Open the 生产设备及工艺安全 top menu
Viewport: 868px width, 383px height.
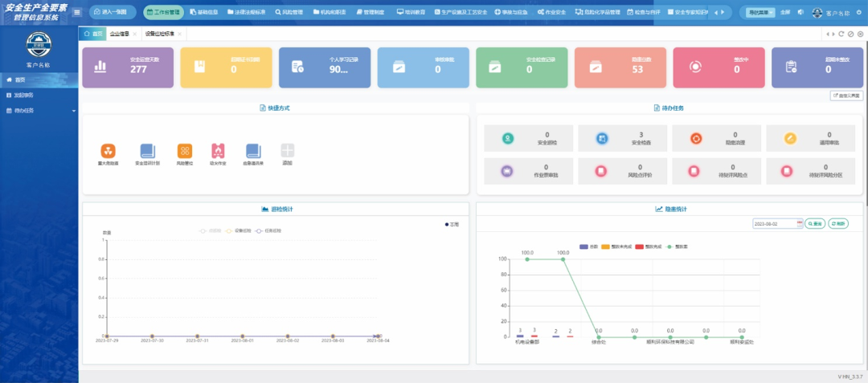461,12
